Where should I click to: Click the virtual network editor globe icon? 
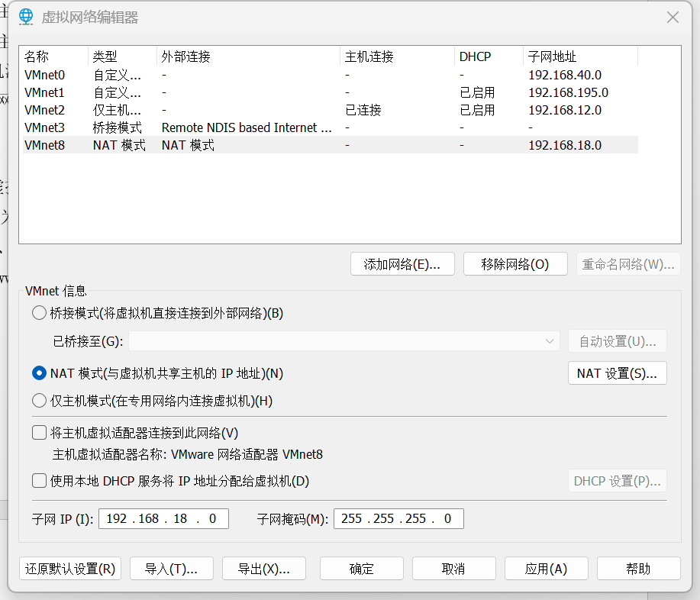(x=25, y=16)
